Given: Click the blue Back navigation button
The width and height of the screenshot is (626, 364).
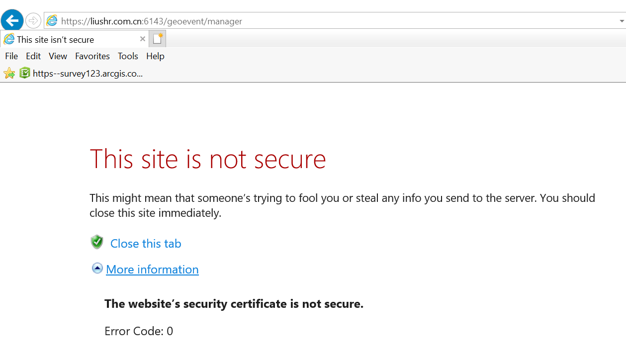Looking at the screenshot, I should (x=12, y=20).
